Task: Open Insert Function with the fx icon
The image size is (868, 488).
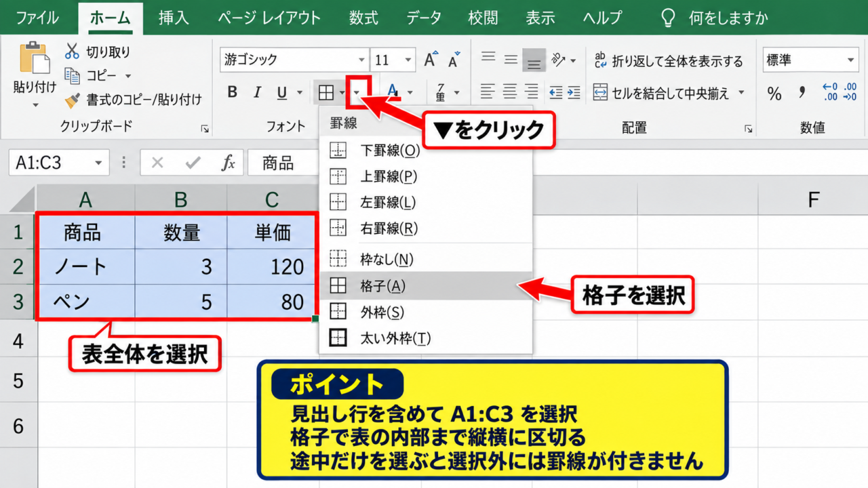Action: pyautogui.click(x=229, y=163)
